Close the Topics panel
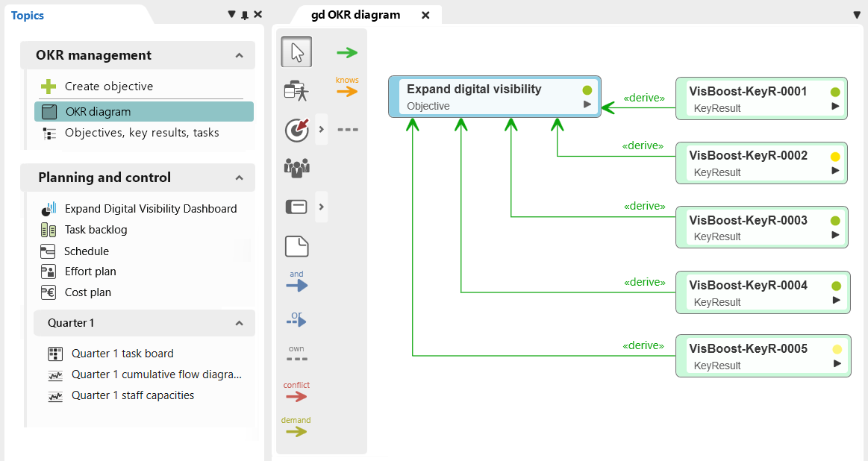868x461 pixels. point(258,14)
